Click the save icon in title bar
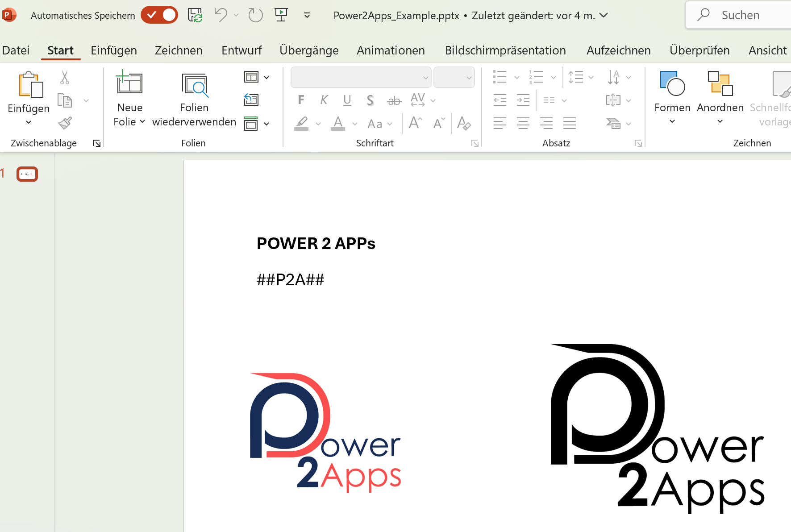Image resolution: width=791 pixels, height=532 pixels. (x=195, y=15)
